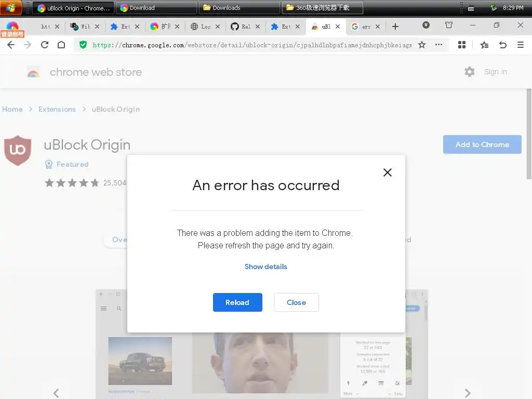Click the uBlock Origin red shield logo
The height and width of the screenshot is (399, 532).
tap(18, 151)
